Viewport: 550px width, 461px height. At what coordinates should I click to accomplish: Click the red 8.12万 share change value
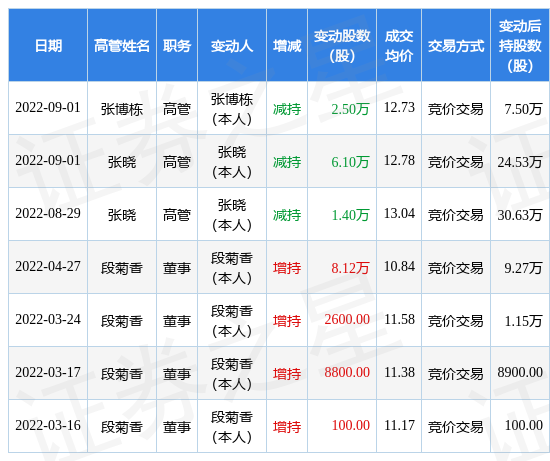tap(350, 268)
